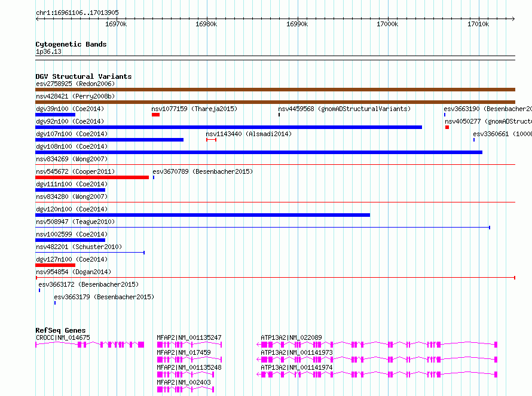Open the dgv92n100 (Coe2014) blue bar
This screenshot has width=532, height=396.
tap(229, 127)
